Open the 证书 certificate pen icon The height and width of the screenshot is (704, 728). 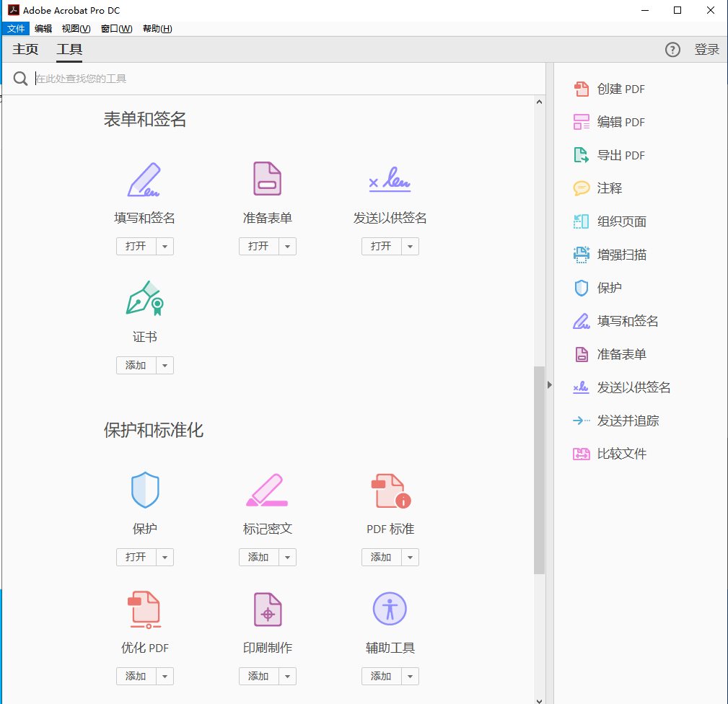[x=145, y=298]
